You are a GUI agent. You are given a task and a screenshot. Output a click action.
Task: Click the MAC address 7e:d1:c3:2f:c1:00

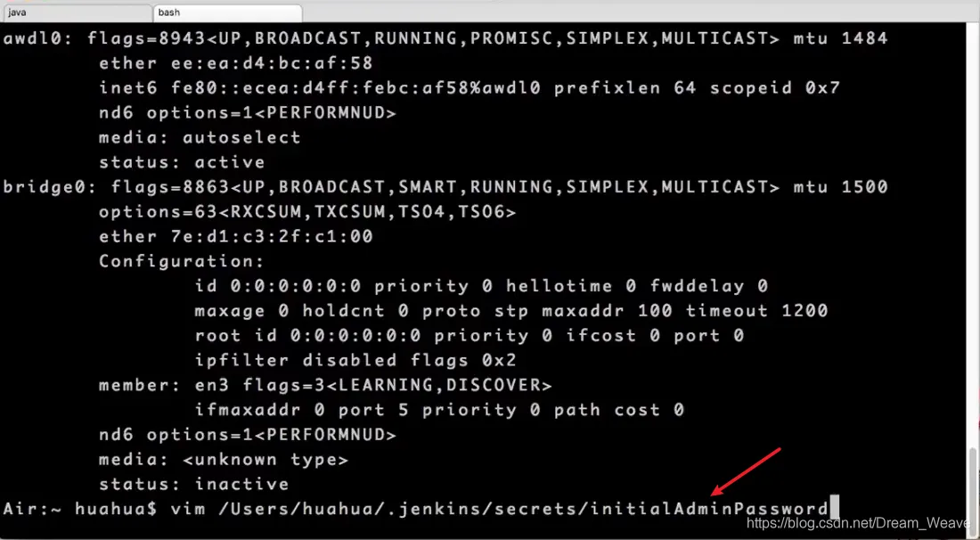(271, 236)
